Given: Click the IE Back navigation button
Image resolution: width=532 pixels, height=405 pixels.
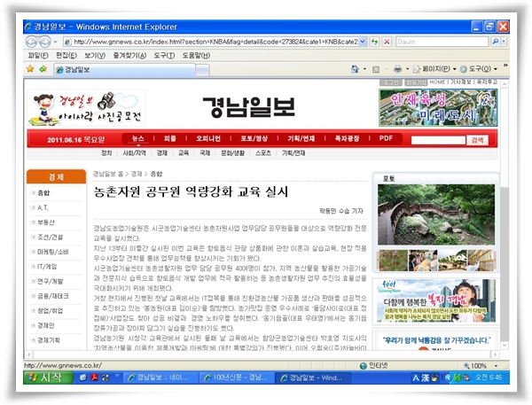Looking at the screenshot, I should [32, 41].
